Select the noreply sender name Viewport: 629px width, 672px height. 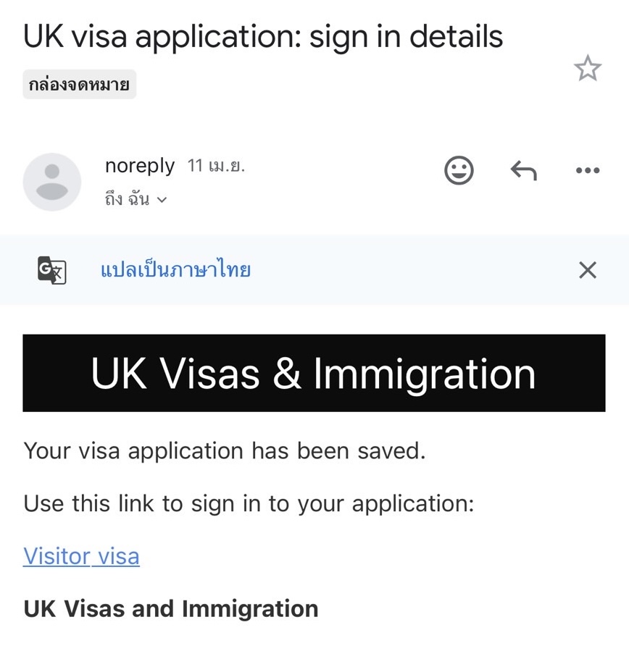(140, 165)
